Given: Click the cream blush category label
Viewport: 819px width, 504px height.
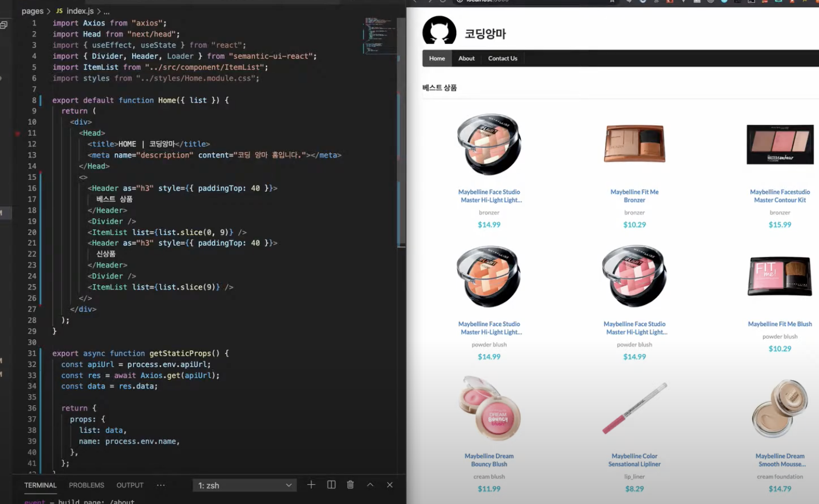Looking at the screenshot, I should pos(489,477).
